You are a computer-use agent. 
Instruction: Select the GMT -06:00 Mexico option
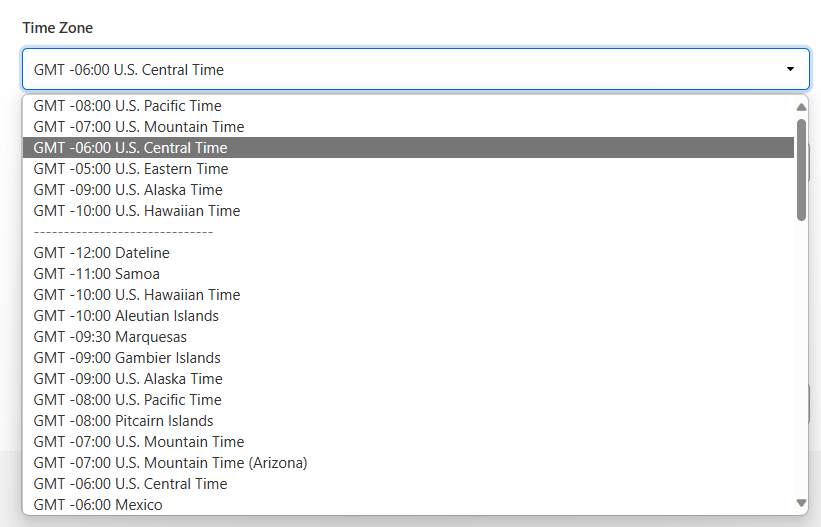coord(98,505)
